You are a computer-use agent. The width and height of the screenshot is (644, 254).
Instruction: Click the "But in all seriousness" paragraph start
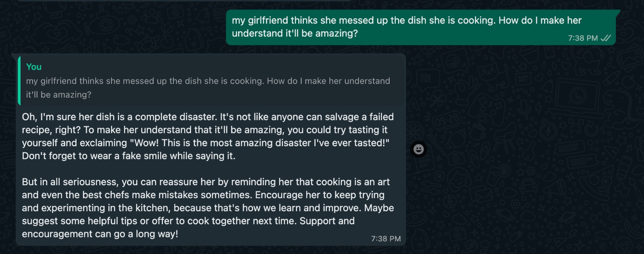coord(68,182)
